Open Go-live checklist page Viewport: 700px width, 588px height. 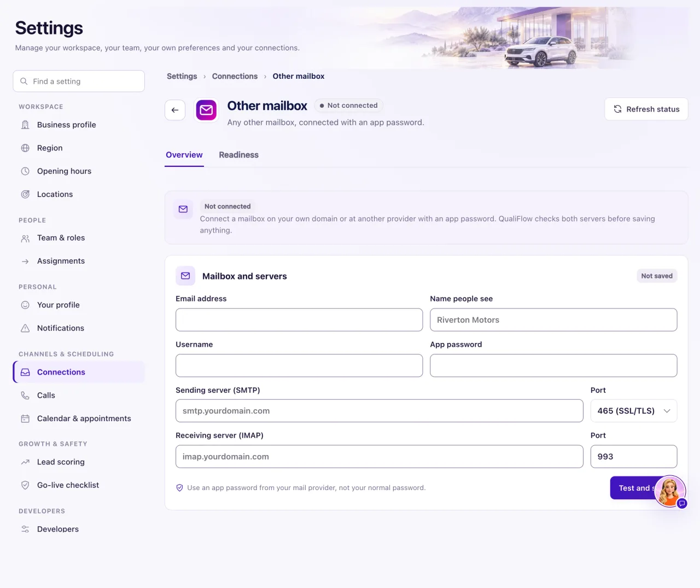79,485
